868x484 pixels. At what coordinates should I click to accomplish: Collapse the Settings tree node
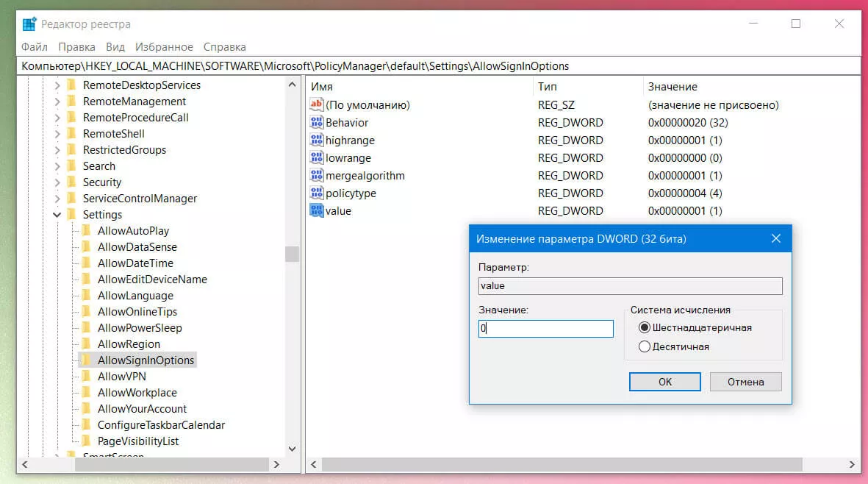(x=57, y=215)
